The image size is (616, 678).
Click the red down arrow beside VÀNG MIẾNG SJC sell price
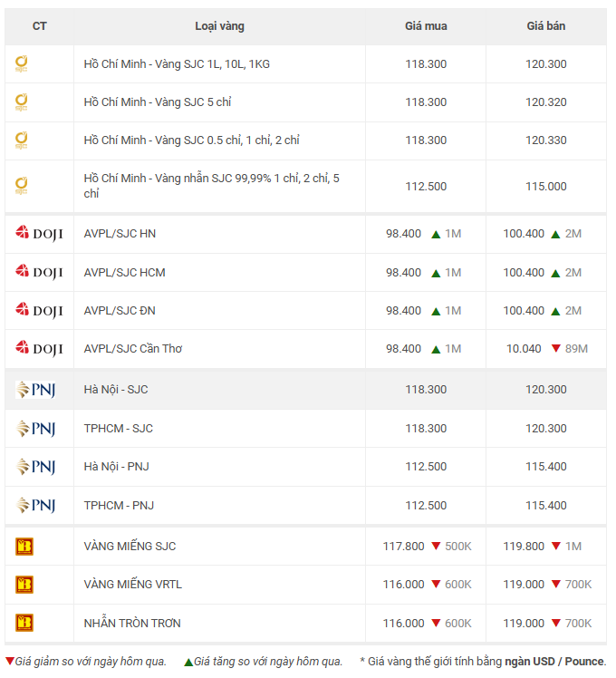[x=556, y=546]
